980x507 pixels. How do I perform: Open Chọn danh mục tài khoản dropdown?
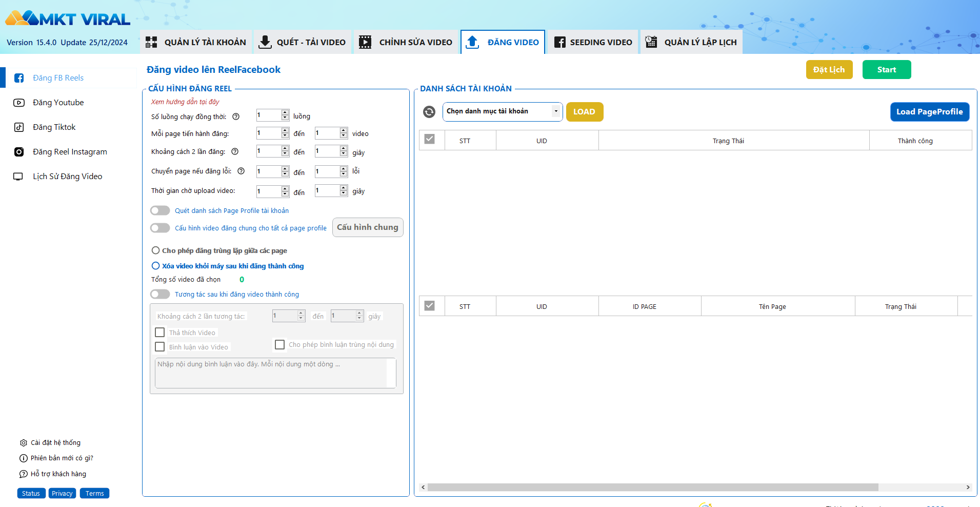[x=503, y=111]
